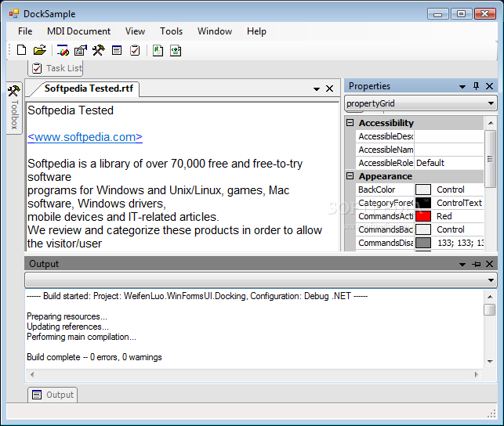The image size is (504, 426).
Task: Show the Property Window via toolbar icon
Action: pos(81,50)
